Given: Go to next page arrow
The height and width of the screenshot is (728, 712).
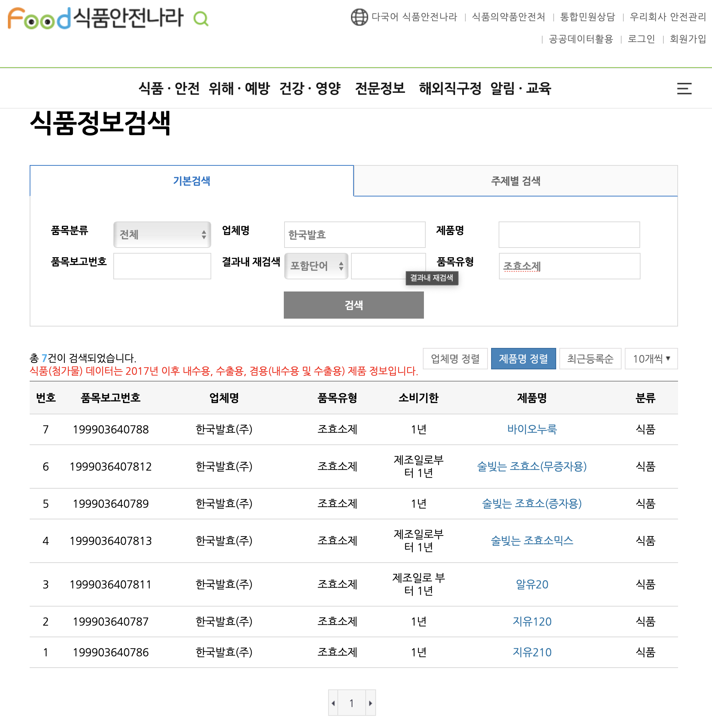Looking at the screenshot, I should click(370, 703).
